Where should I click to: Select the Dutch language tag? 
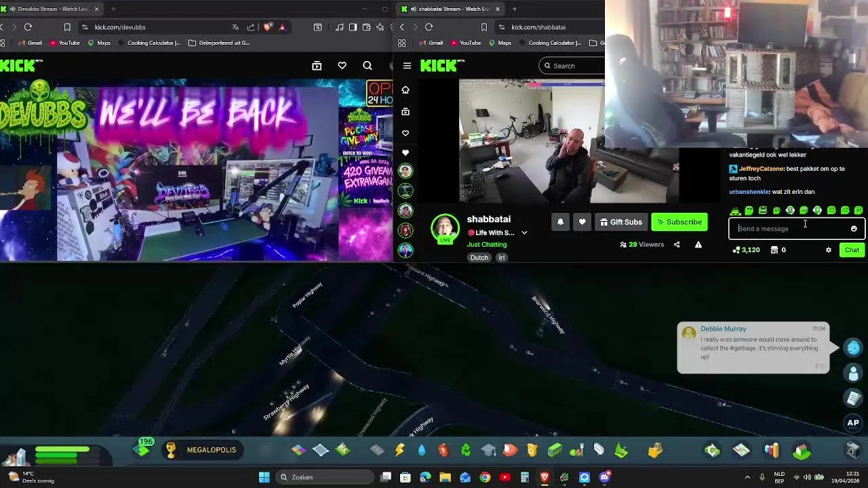[x=479, y=258]
